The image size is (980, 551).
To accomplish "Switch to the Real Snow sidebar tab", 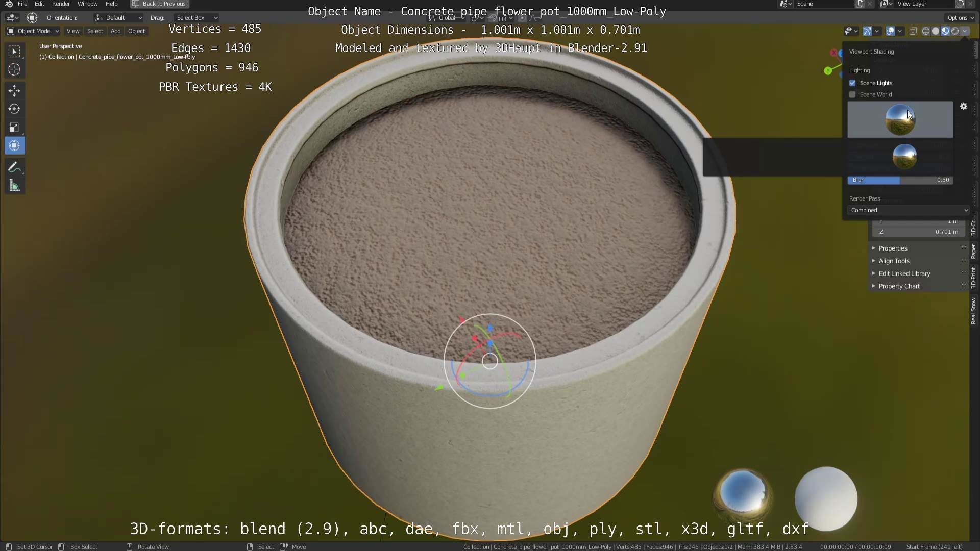I will pos(974,311).
